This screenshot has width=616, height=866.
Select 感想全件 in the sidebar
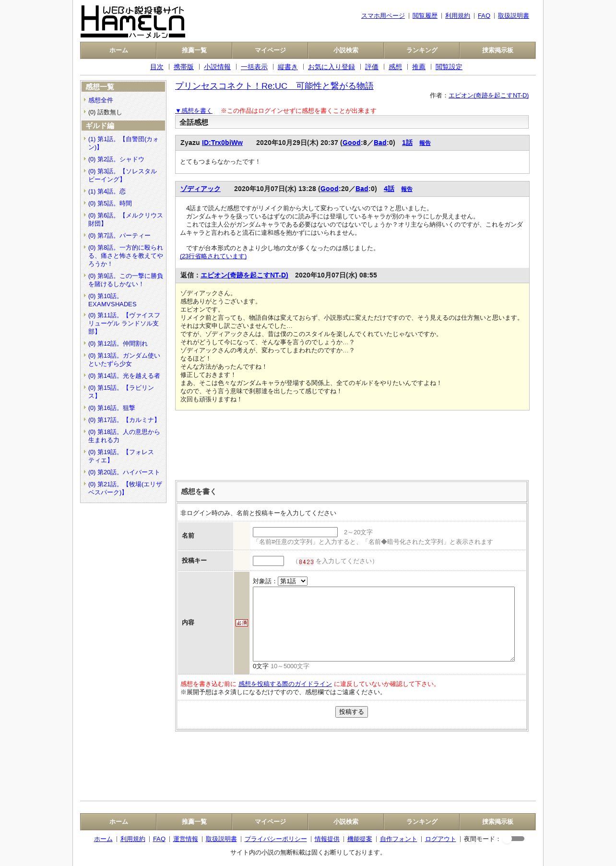pos(101,100)
